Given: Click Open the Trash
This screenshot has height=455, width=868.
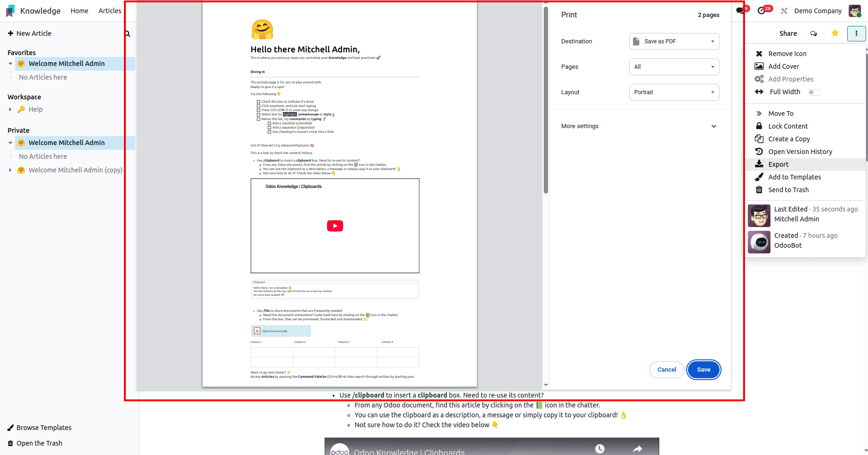Looking at the screenshot, I should click(x=35, y=443).
